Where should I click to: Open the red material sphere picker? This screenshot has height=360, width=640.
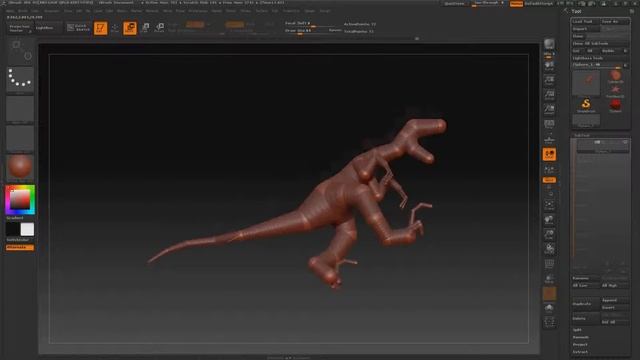20,167
